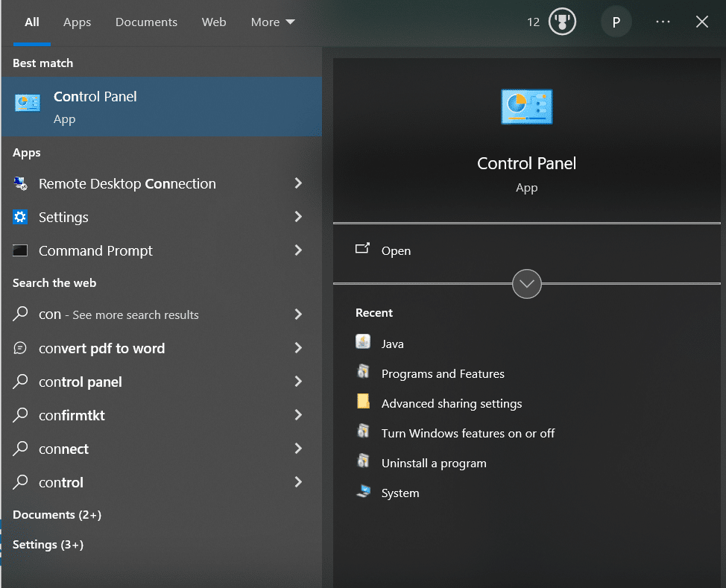
Task: Open the More filter dropdown
Action: [273, 22]
